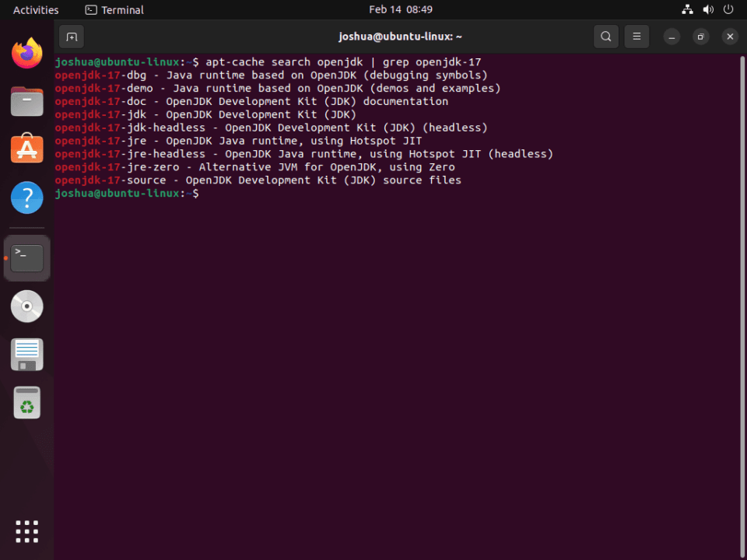Click the Terminal menu in top bar
The height and width of the screenshot is (560, 747).
click(x=114, y=9)
